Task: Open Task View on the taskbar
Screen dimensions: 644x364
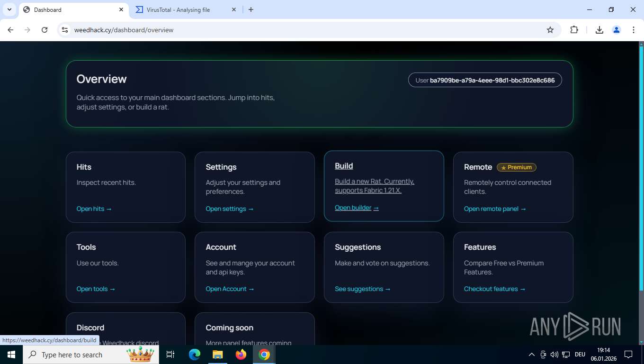Action: [170, 355]
